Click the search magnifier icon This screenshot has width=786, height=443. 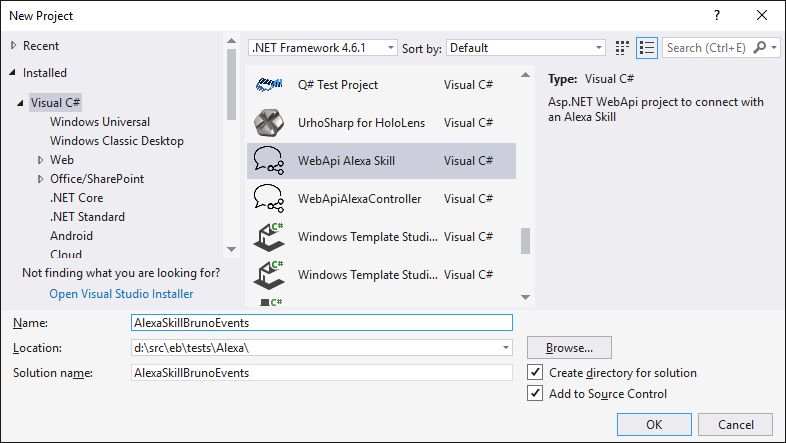761,47
